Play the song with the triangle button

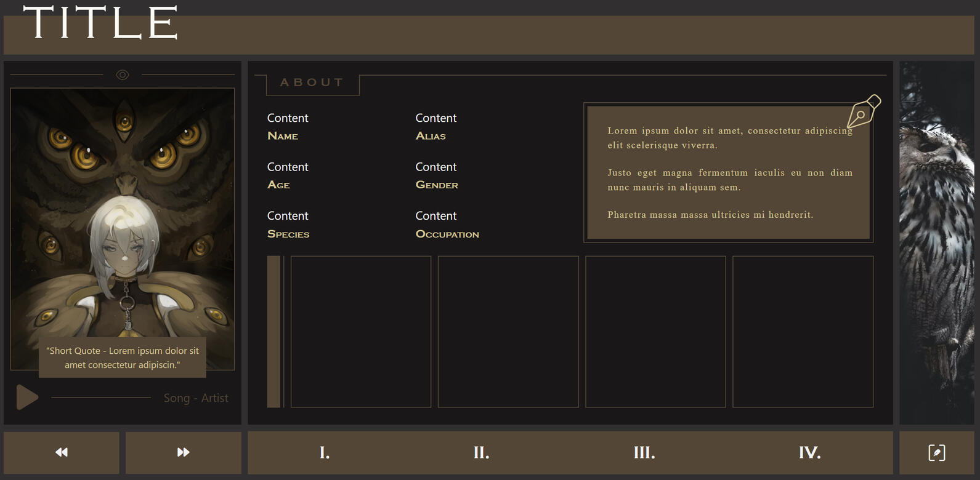click(x=26, y=398)
